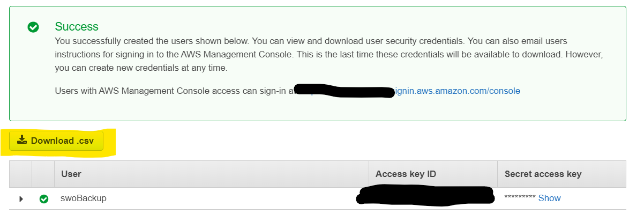644x221 pixels.
Task: Click the blacked-out sign-in URL portion
Action: 343,91
